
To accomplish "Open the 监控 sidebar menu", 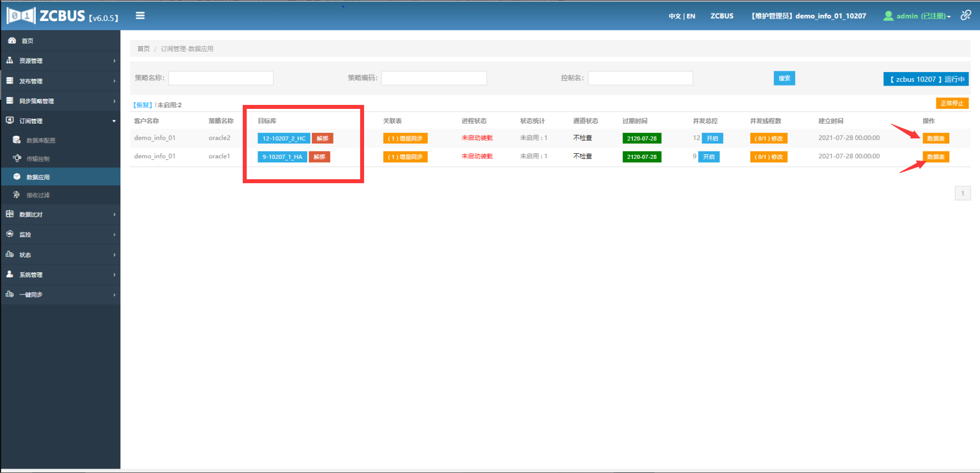I will (x=60, y=234).
